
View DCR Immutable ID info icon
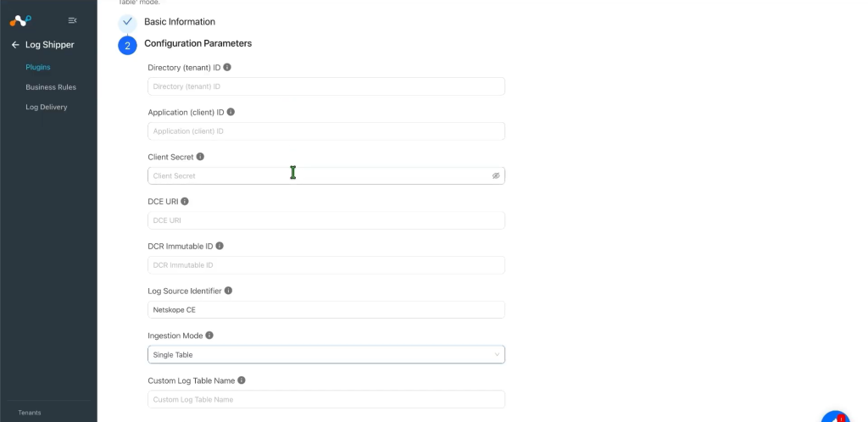click(x=220, y=246)
